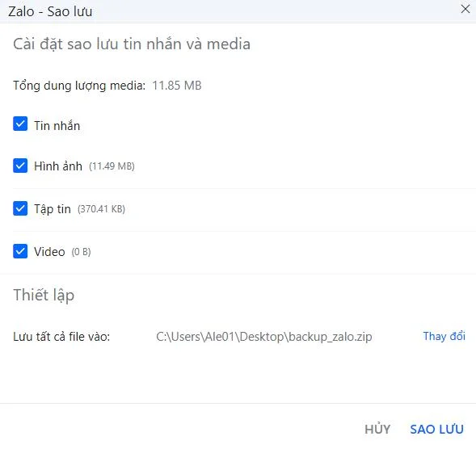Select the backup_zalo.zip save path text
This screenshot has width=476, height=449.
tap(264, 337)
